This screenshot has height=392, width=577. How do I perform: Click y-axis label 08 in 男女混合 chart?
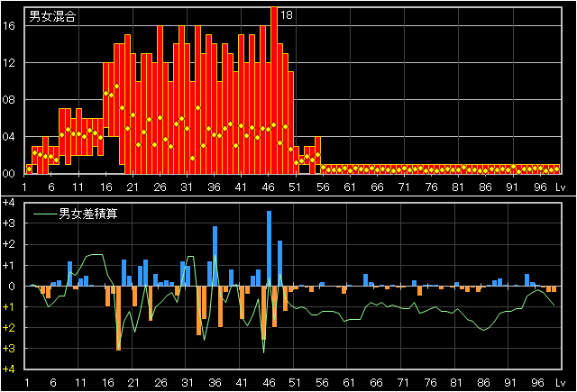coord(8,100)
